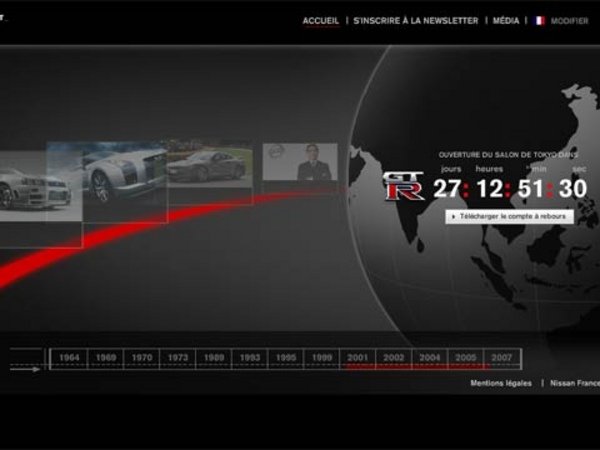Screen dimensions: 600x450
Task: Go to the MÉDIA section
Action: click(x=506, y=21)
